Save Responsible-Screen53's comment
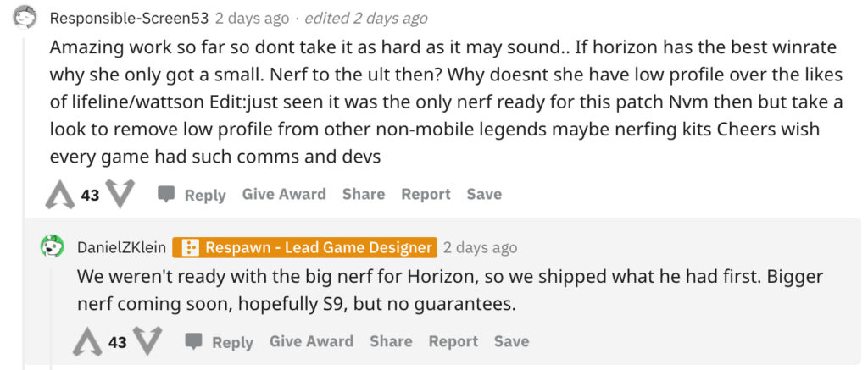 click(484, 194)
